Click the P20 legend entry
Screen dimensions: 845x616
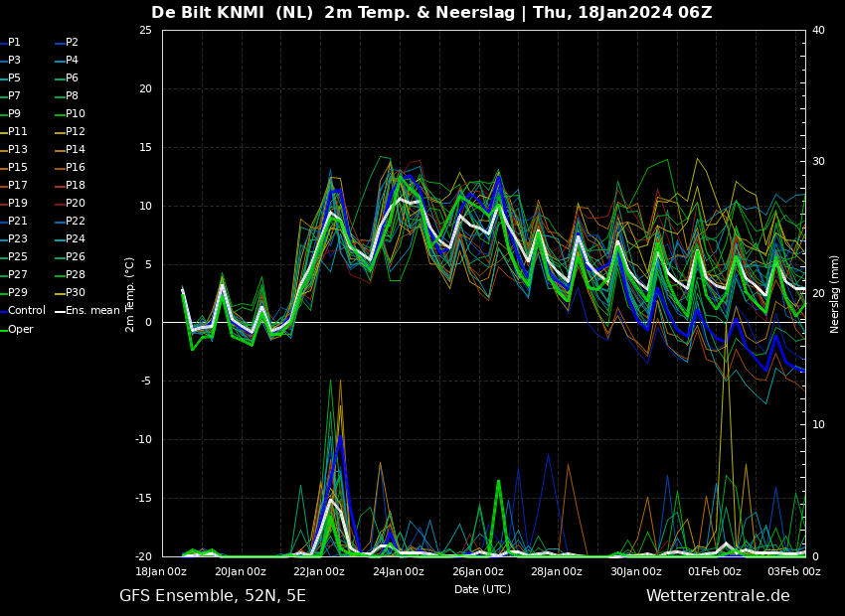pos(70,203)
